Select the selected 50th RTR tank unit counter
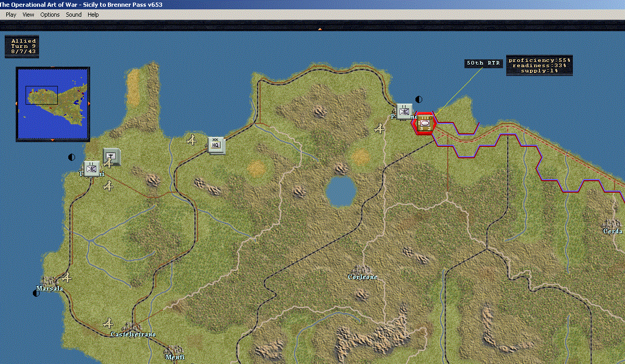Screen dimensions: 625x364 point(424,123)
